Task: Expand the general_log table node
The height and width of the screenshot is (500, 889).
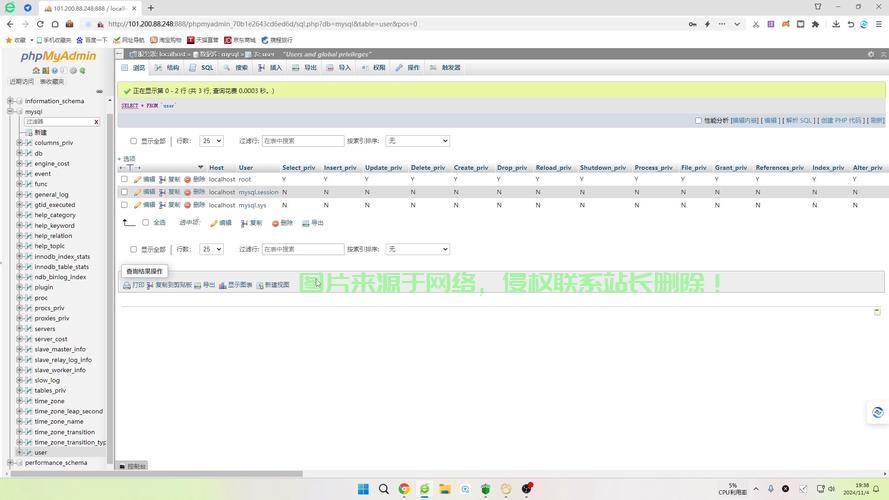Action: pos(20,194)
